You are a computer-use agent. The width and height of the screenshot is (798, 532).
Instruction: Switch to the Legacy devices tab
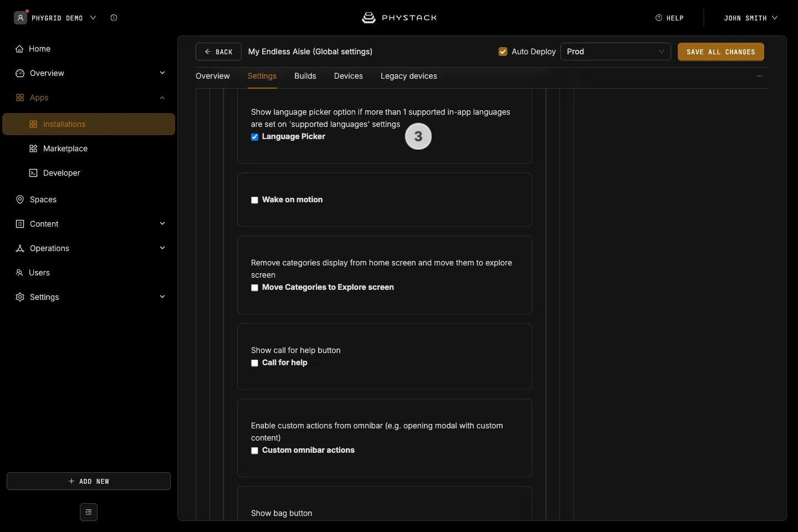point(409,76)
